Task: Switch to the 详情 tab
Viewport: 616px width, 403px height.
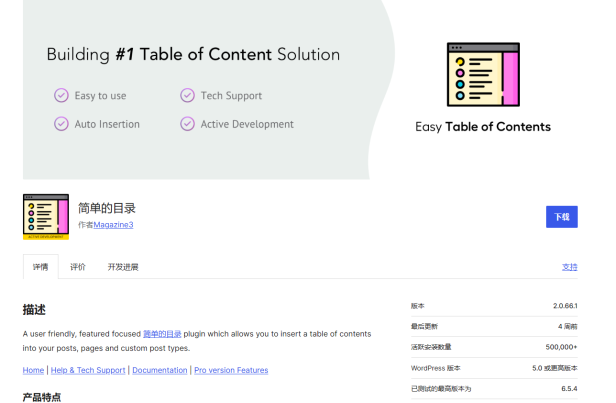Action: [40, 267]
